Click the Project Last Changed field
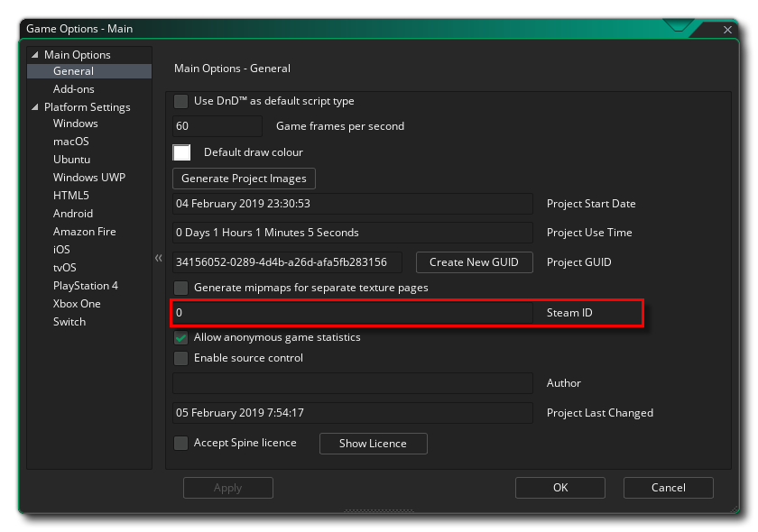The height and width of the screenshot is (532, 758). click(x=353, y=413)
